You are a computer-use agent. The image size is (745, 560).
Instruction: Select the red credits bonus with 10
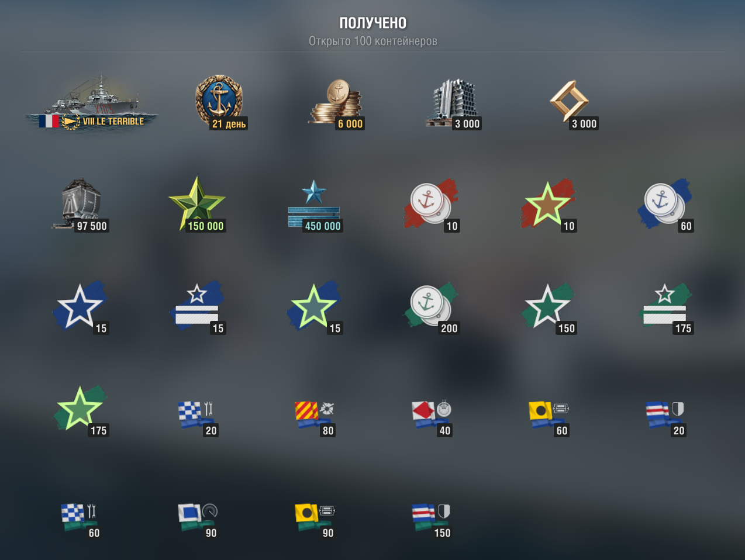[432, 205]
